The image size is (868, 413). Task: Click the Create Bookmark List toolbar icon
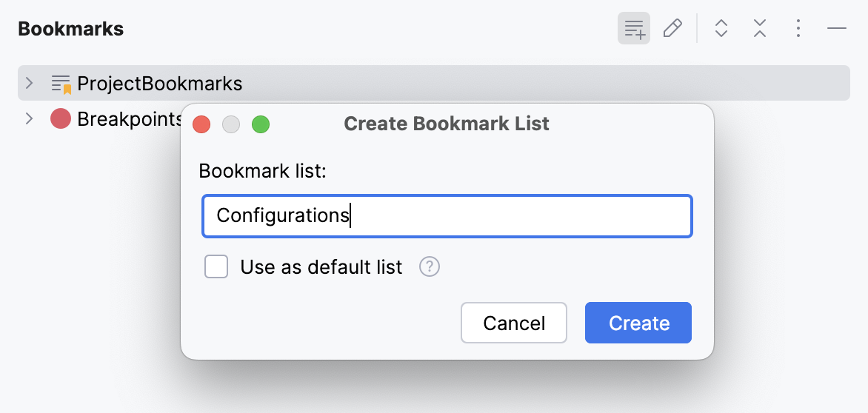[634, 30]
